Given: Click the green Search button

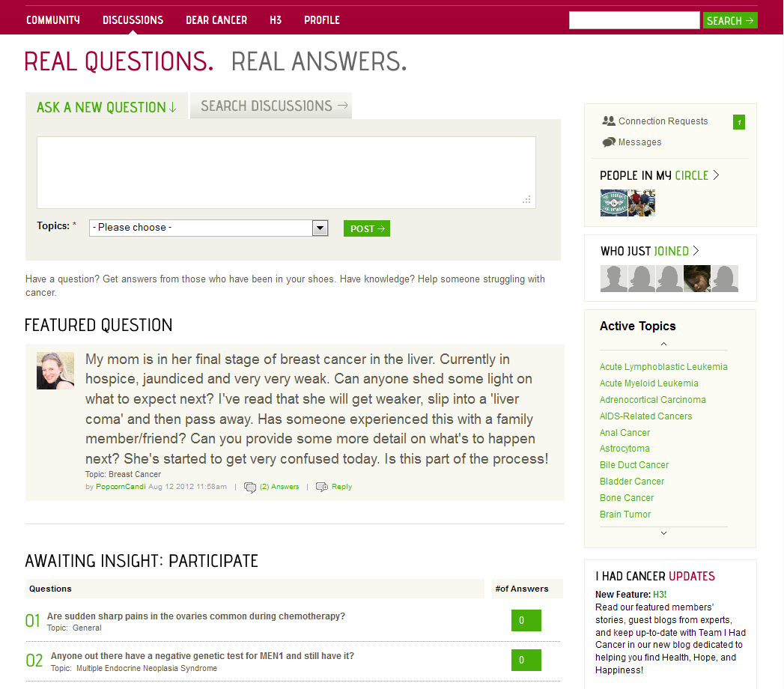Looking at the screenshot, I should click(730, 20).
